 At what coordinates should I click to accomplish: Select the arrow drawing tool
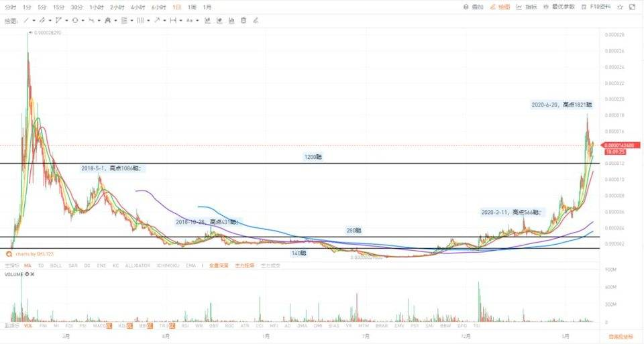(x=156, y=20)
